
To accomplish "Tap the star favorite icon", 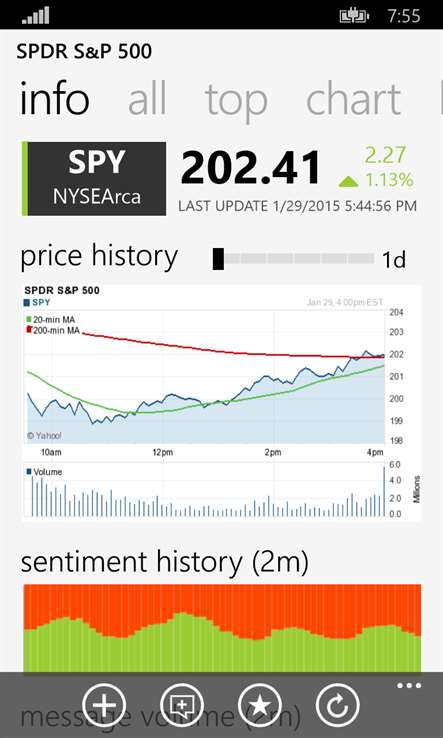I will [260, 706].
